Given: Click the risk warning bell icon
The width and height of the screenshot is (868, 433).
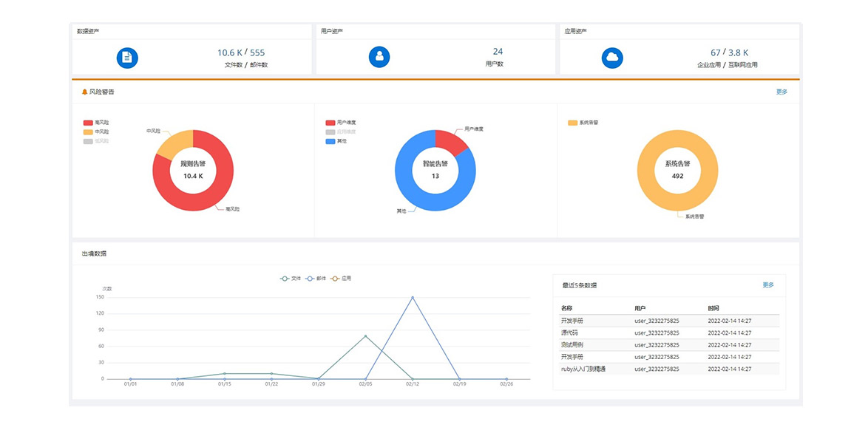Looking at the screenshot, I should click(84, 92).
